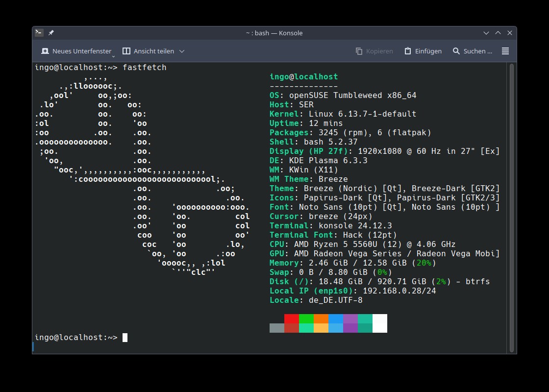
Task: Click the bright red color block
Action: pyautogui.click(x=292, y=318)
